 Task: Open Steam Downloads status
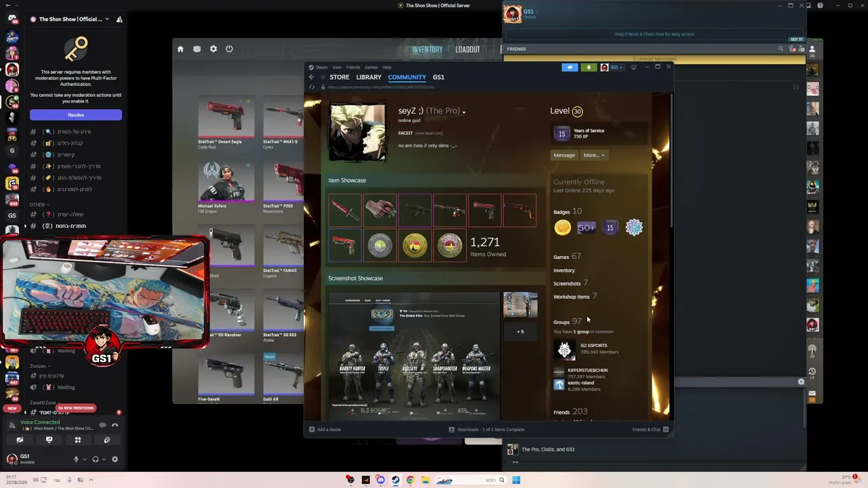coord(486,430)
